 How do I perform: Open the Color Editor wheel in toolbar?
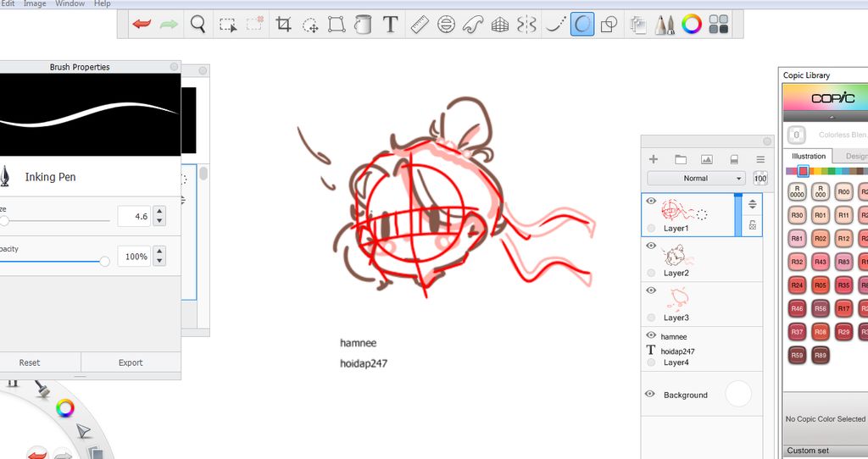pos(692,24)
